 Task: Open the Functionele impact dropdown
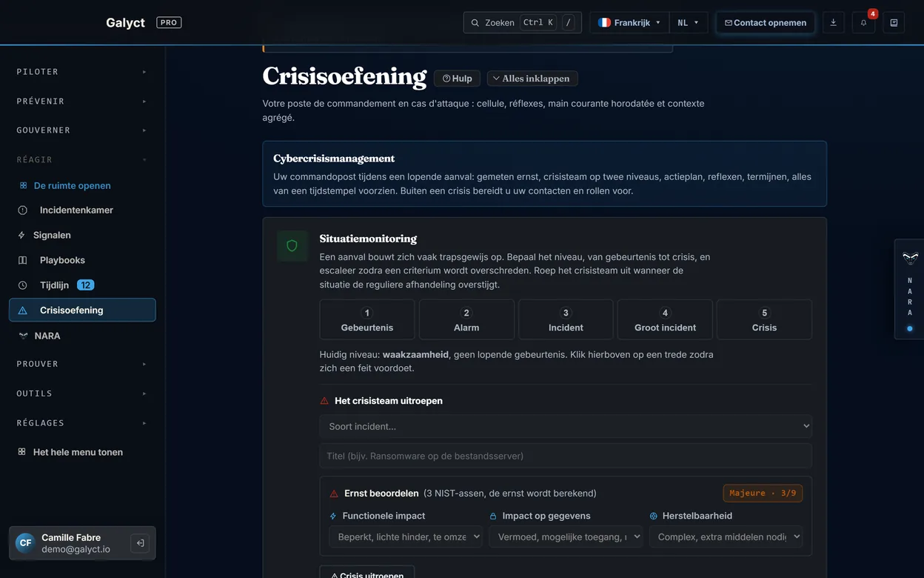[x=406, y=537]
